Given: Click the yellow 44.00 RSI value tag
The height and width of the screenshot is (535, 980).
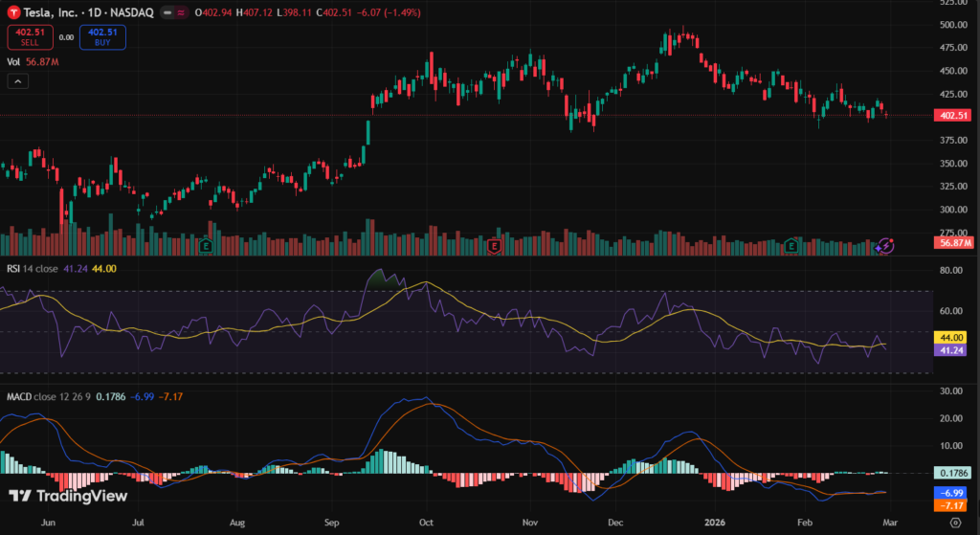Looking at the screenshot, I should 953,338.
